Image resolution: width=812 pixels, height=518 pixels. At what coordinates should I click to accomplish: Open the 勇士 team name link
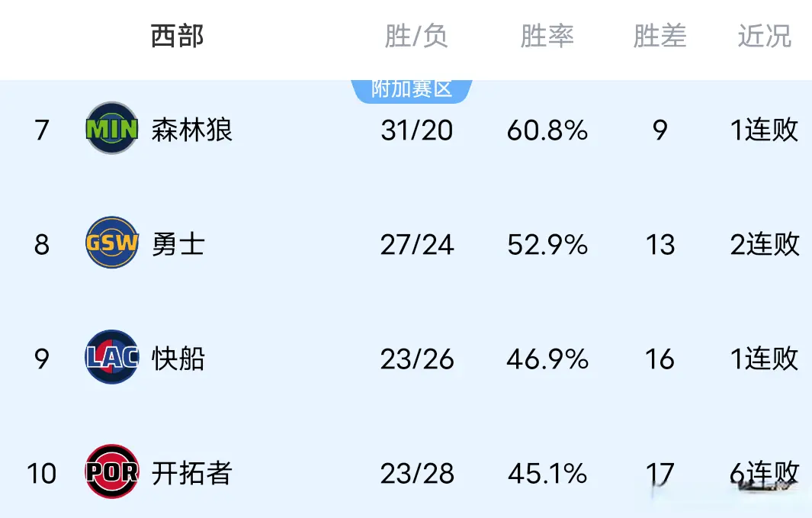pyautogui.click(x=178, y=244)
